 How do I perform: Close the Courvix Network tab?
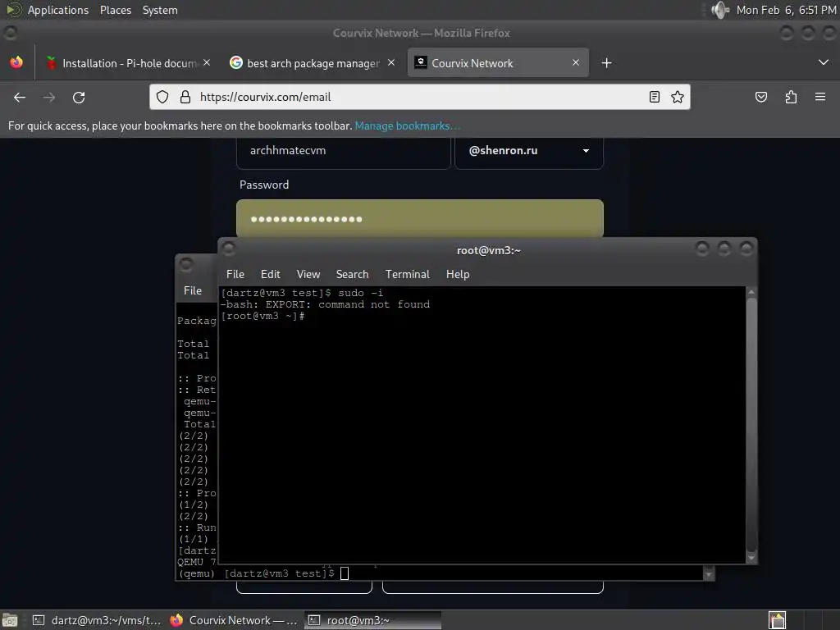pos(575,62)
